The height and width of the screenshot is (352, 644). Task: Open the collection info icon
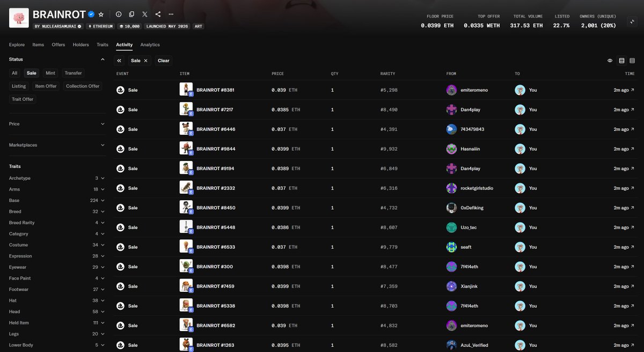pos(119,14)
